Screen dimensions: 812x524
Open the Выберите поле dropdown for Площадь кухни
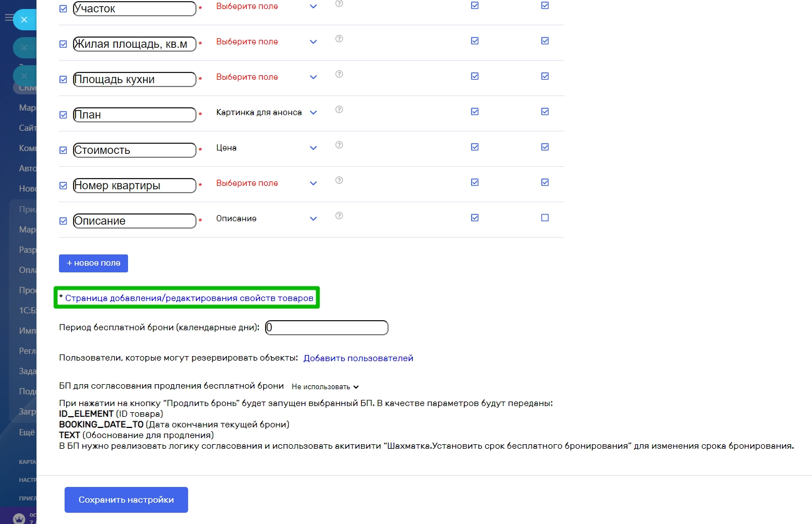[267, 77]
